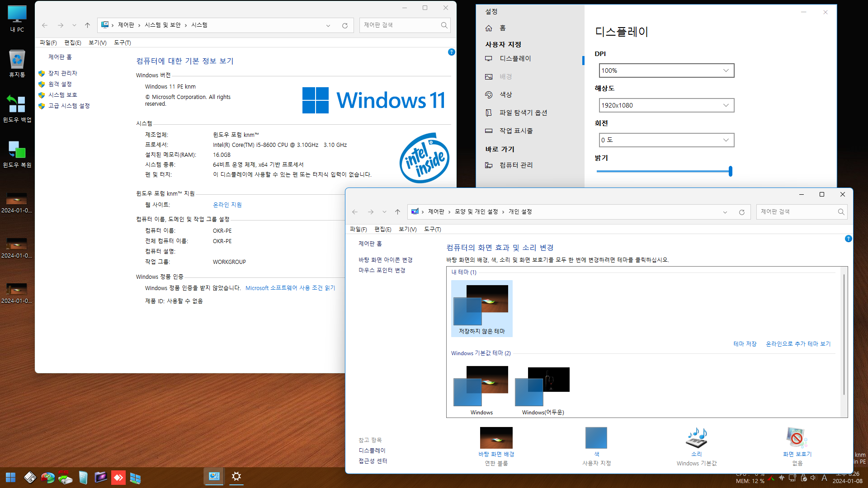
Task: Click the network computer tray icon
Action: click(x=792, y=478)
